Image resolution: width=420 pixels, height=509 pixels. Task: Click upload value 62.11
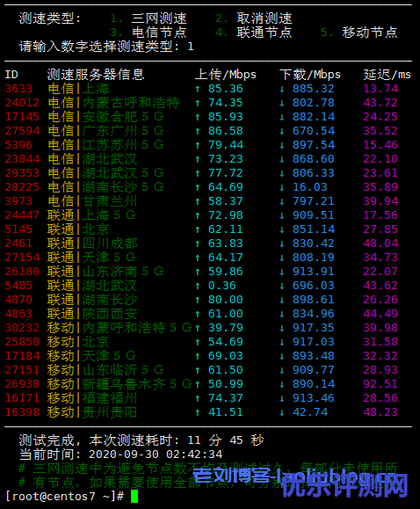tap(226, 229)
